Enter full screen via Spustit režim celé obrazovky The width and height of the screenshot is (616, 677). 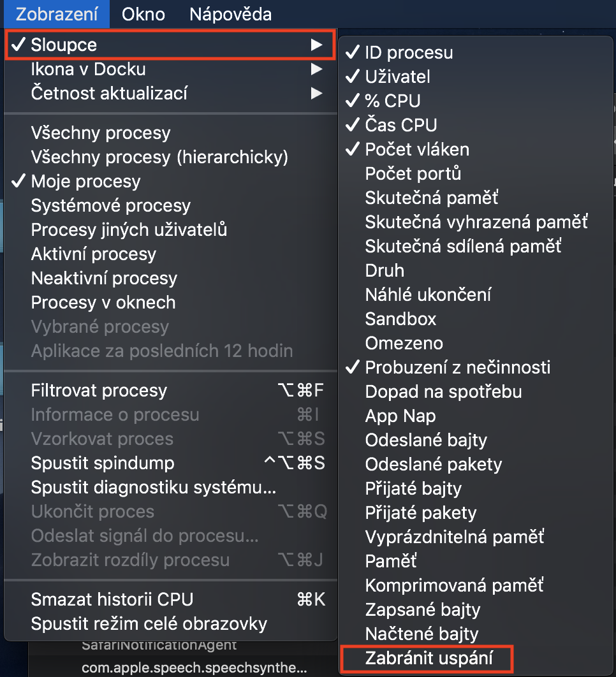coord(149,623)
